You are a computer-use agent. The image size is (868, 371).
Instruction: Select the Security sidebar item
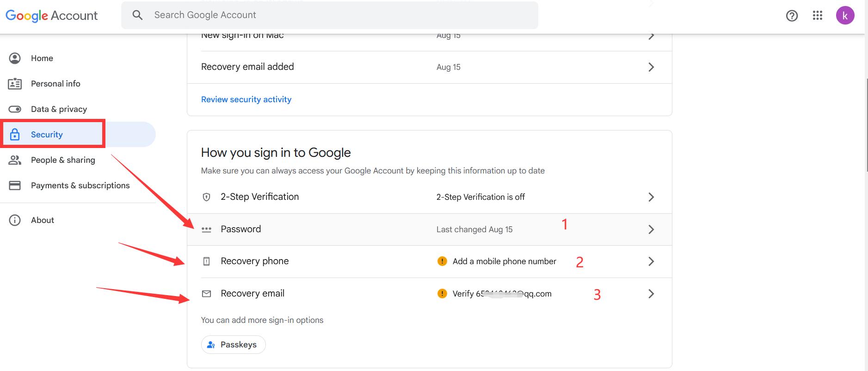coord(78,135)
